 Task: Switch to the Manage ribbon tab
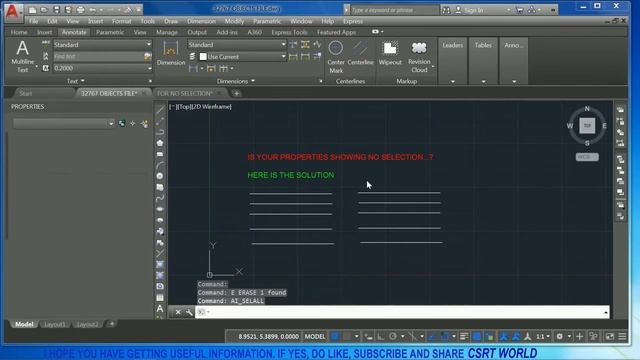[x=167, y=32]
